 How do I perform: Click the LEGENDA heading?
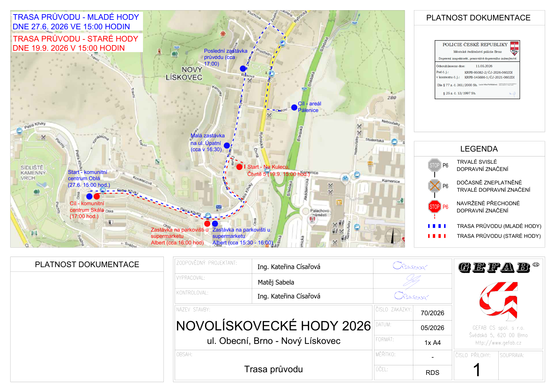click(x=479, y=149)
